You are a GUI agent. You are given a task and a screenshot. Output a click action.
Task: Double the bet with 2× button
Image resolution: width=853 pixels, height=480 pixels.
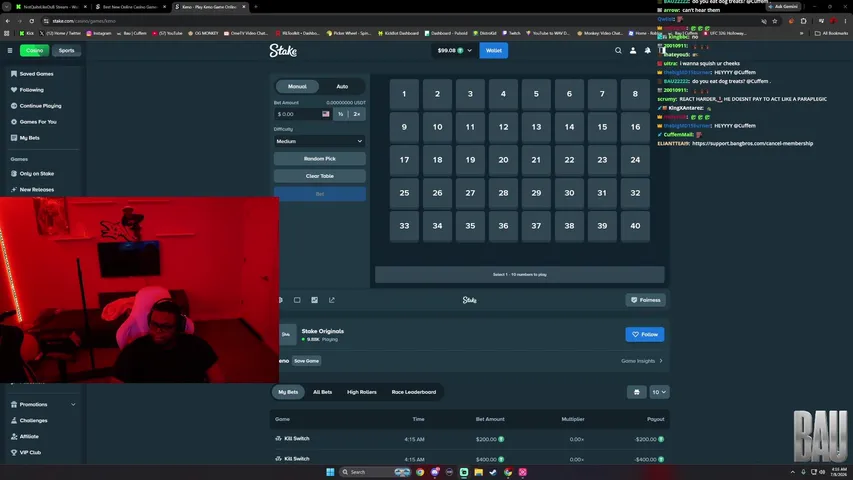357,114
